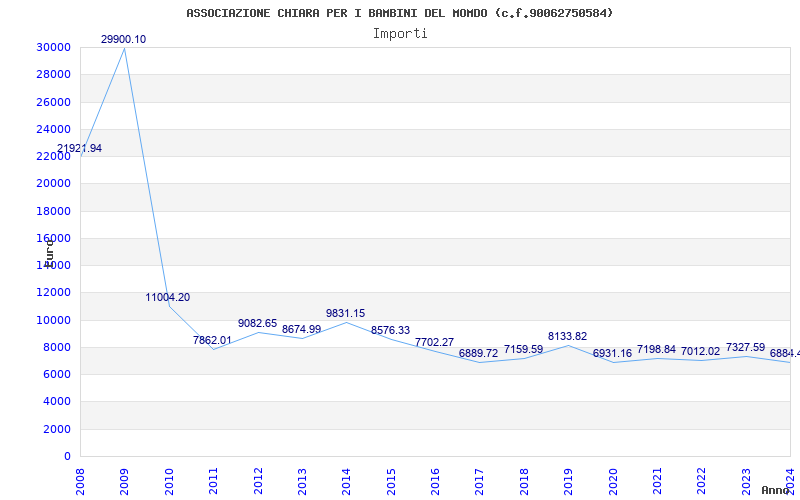Image resolution: width=800 pixels, height=500 pixels.
Task: Select the 11004.20 data point label
Action: coord(167,297)
